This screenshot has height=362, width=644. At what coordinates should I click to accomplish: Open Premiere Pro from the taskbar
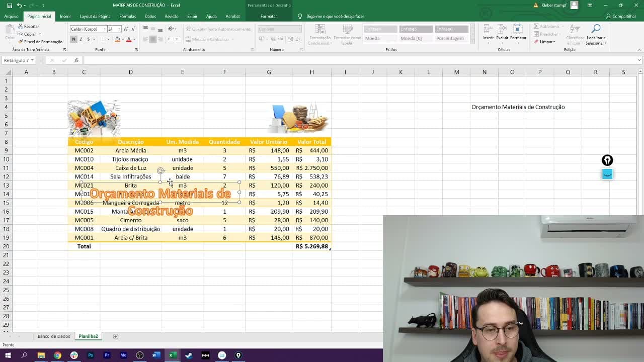click(107, 355)
